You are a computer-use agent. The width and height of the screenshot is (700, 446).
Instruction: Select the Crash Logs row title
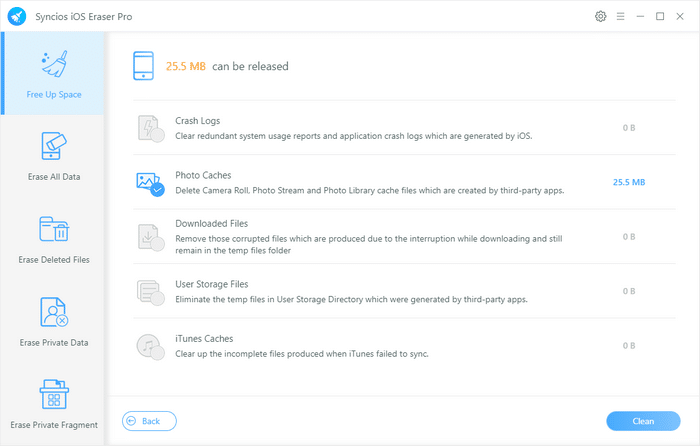pos(198,121)
